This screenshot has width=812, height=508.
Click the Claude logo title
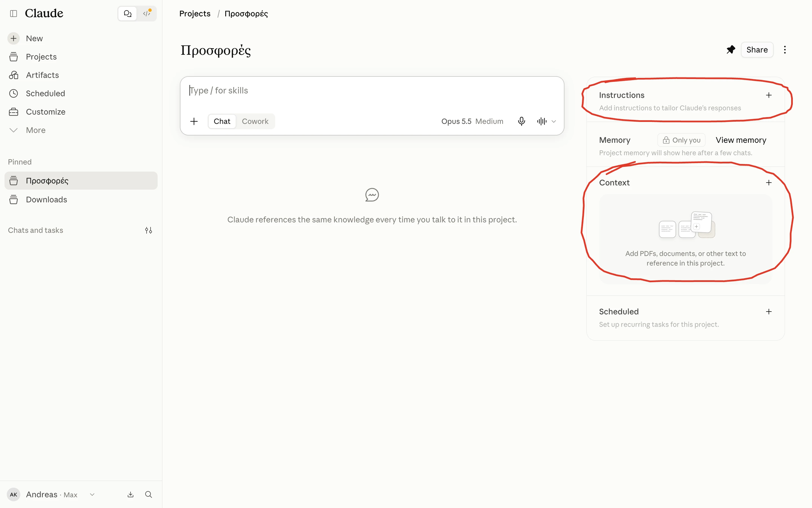pos(44,14)
